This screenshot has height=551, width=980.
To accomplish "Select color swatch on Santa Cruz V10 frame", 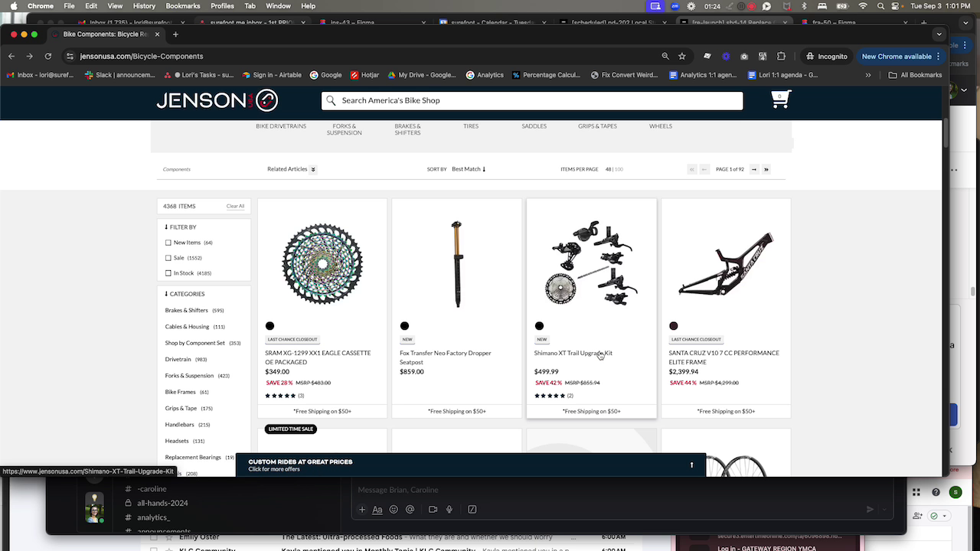I will tap(674, 326).
